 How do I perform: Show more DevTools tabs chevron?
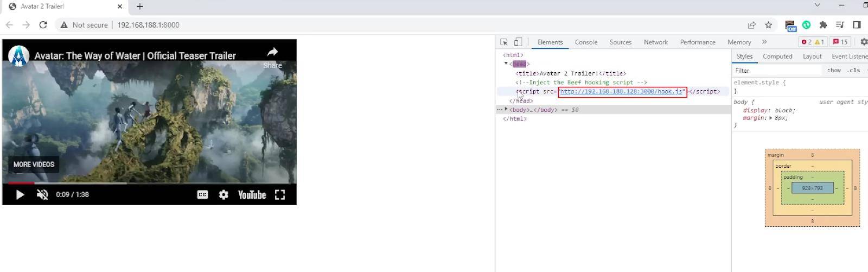click(x=764, y=42)
